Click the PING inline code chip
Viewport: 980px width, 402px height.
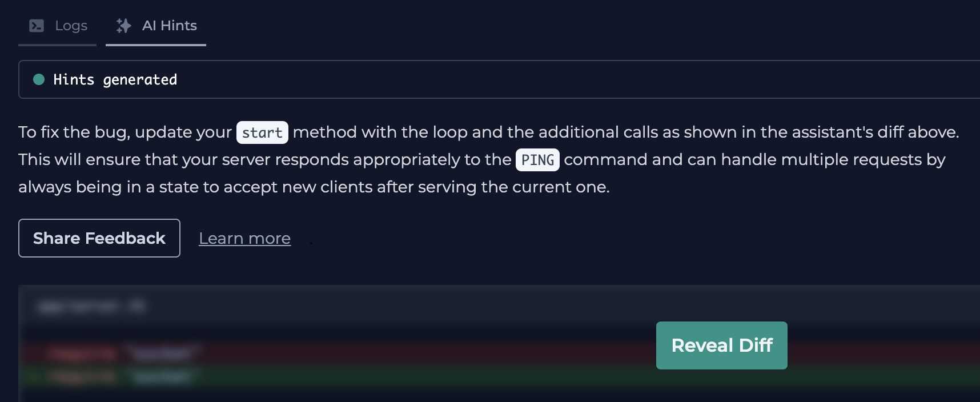point(537,160)
